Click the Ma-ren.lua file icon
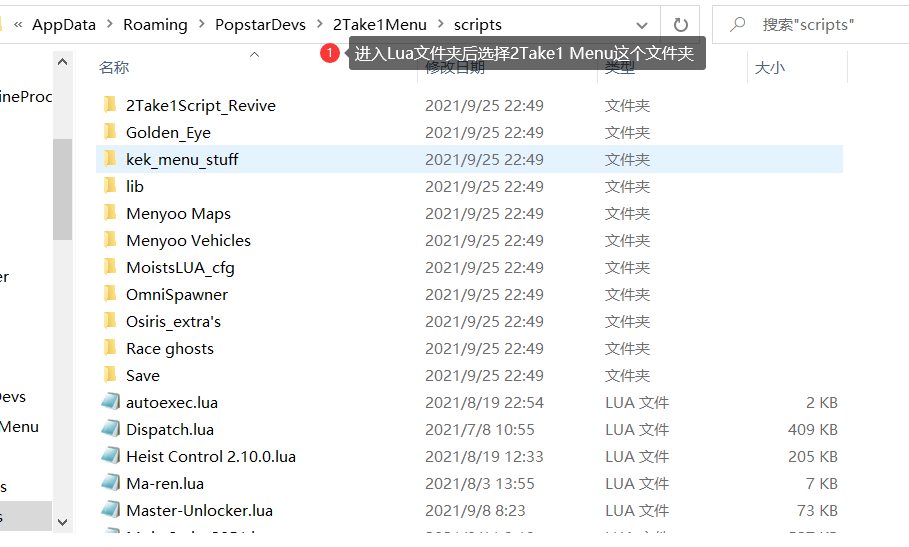 110,483
